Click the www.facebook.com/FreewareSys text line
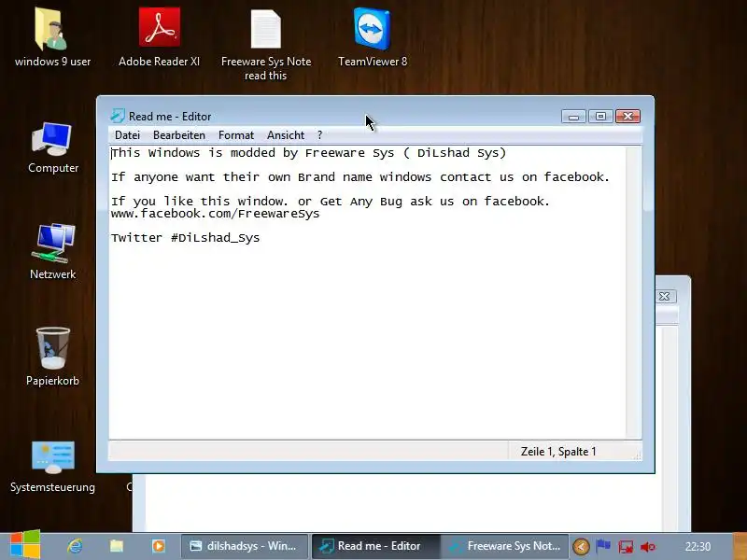This screenshot has height=560, width=747. coord(215,214)
